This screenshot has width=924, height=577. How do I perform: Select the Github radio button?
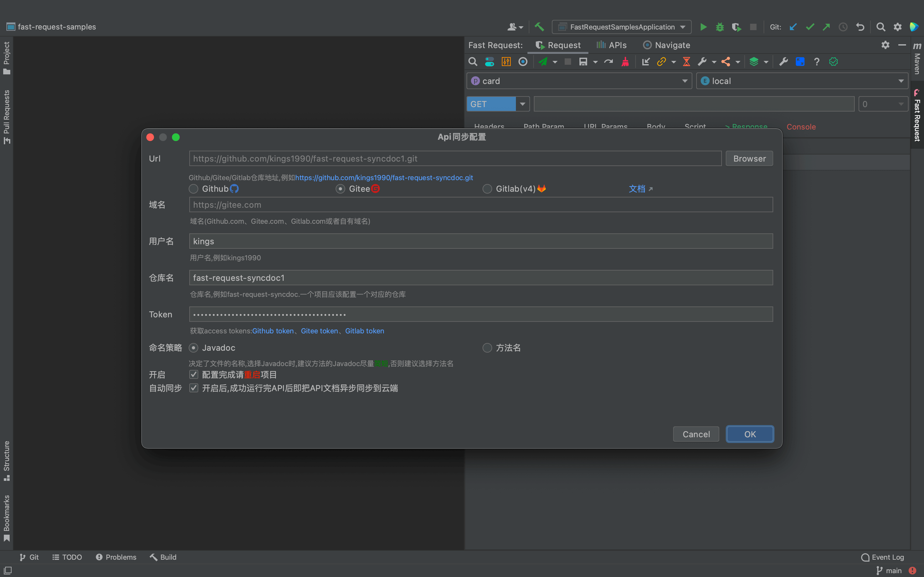pyautogui.click(x=193, y=189)
